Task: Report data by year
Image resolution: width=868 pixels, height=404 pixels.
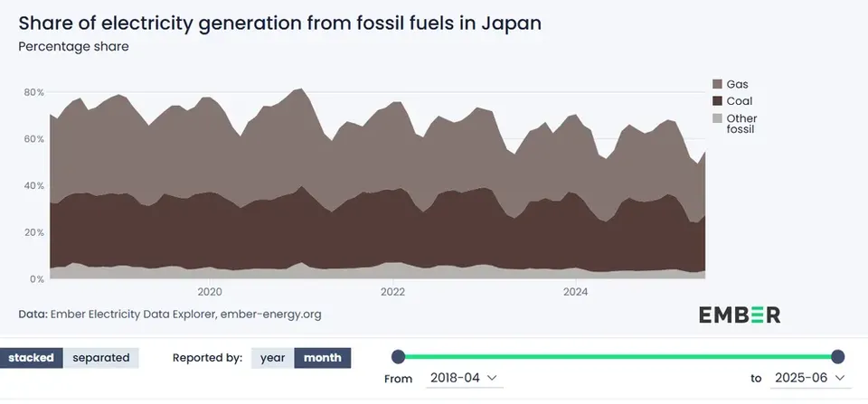Action: click(x=272, y=358)
